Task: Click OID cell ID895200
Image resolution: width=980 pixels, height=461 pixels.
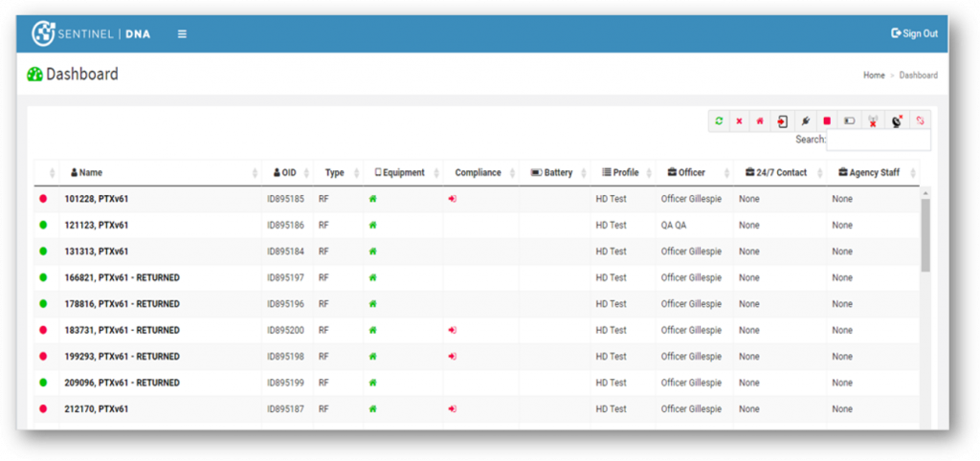Action: [x=285, y=330]
